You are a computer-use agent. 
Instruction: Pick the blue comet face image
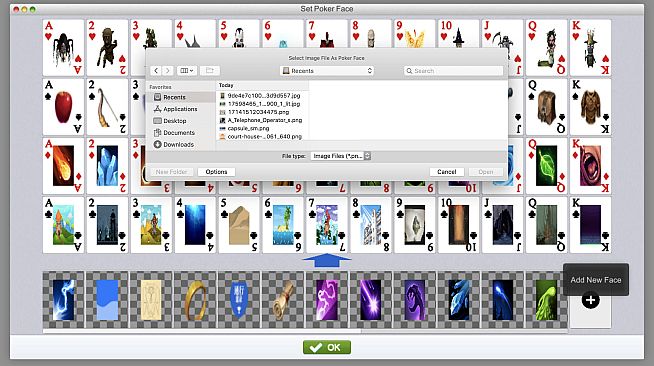tap(503, 300)
